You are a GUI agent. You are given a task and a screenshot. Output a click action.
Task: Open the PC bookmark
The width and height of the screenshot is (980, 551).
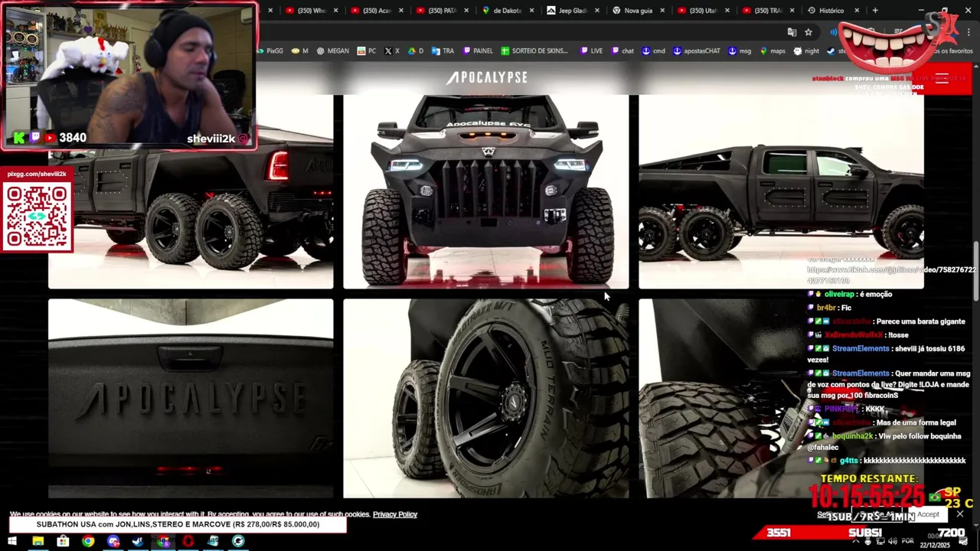(x=367, y=51)
